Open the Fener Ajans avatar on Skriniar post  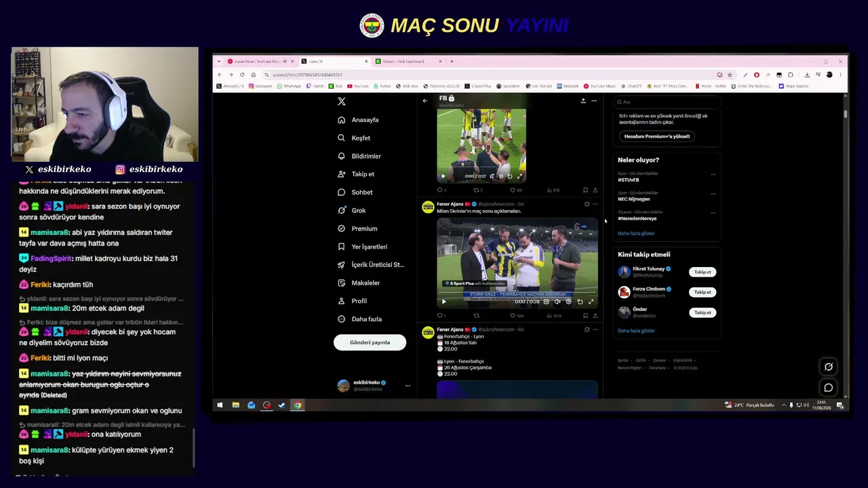[428, 207]
